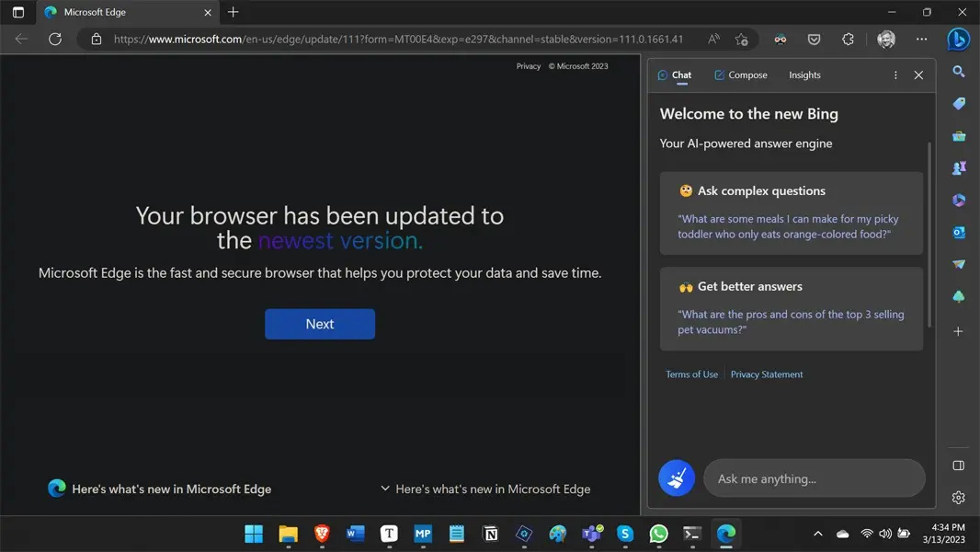Switch to the Insights tab
The image size is (980, 552).
pos(803,75)
